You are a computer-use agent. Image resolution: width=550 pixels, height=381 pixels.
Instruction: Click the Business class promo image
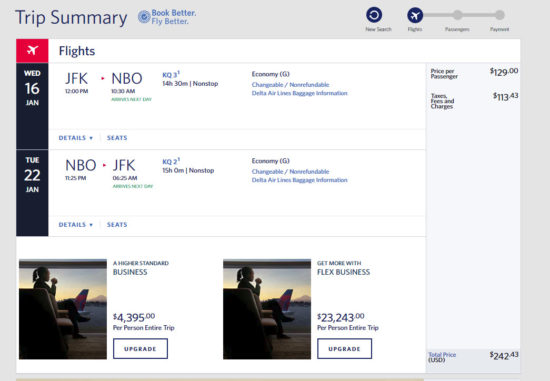63,309
